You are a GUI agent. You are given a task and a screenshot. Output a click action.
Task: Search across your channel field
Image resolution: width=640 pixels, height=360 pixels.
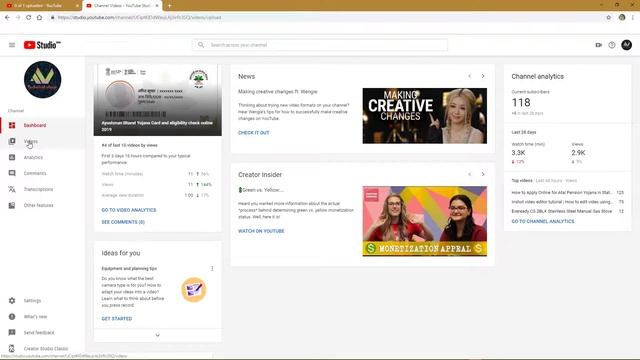point(320,45)
